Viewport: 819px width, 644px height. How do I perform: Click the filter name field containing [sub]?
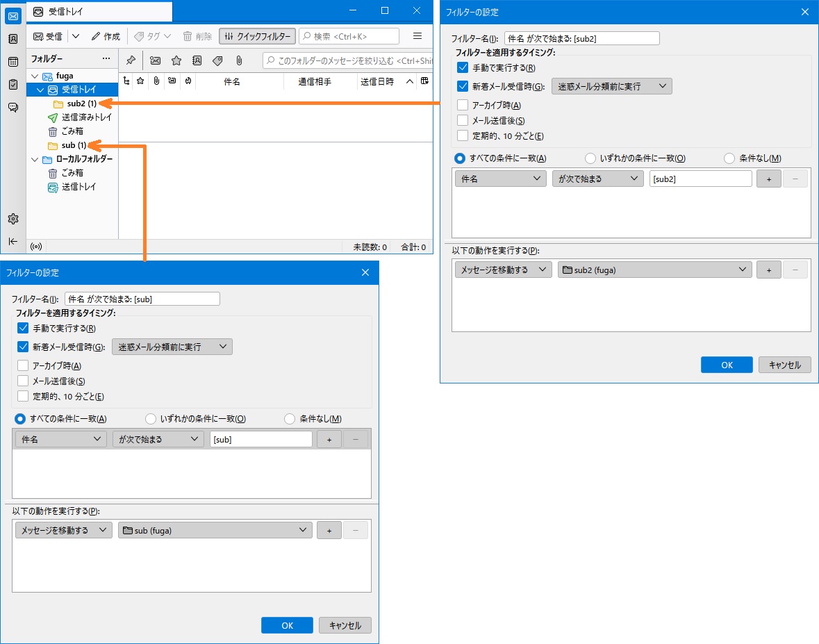point(142,299)
